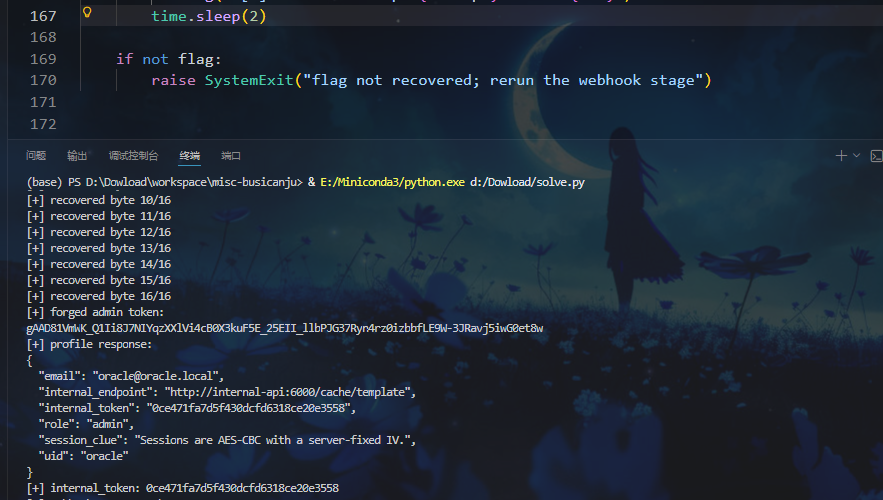Click the lightbulb code action icon
The width and height of the screenshot is (883, 500).
click(x=87, y=12)
